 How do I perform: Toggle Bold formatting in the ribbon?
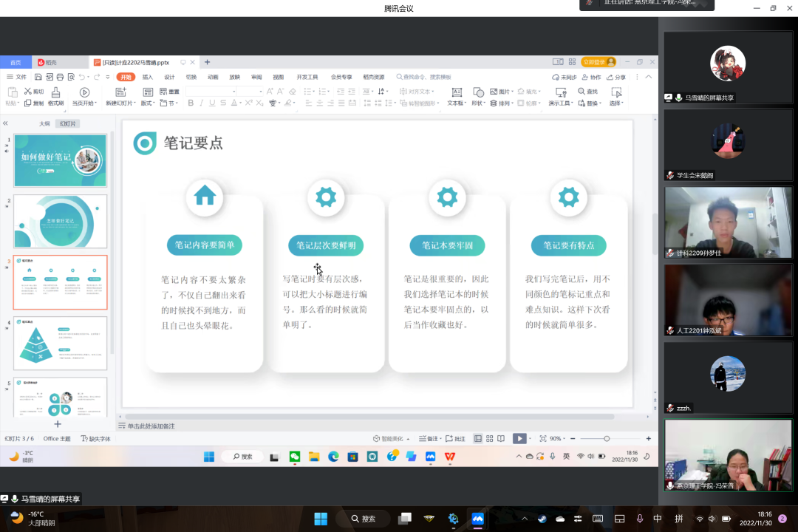(x=191, y=103)
